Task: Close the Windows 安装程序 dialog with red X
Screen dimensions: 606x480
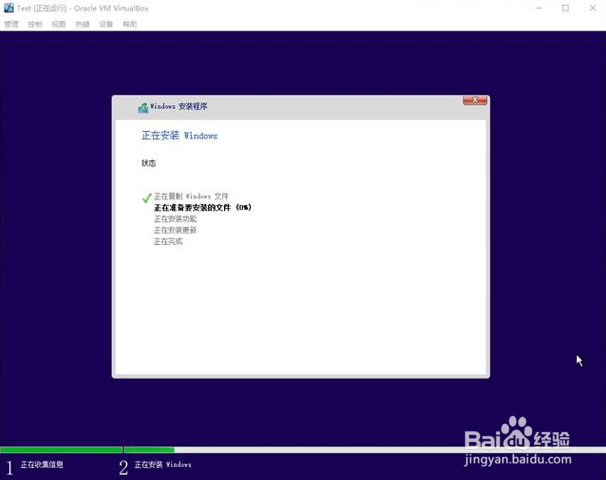Action: click(475, 100)
